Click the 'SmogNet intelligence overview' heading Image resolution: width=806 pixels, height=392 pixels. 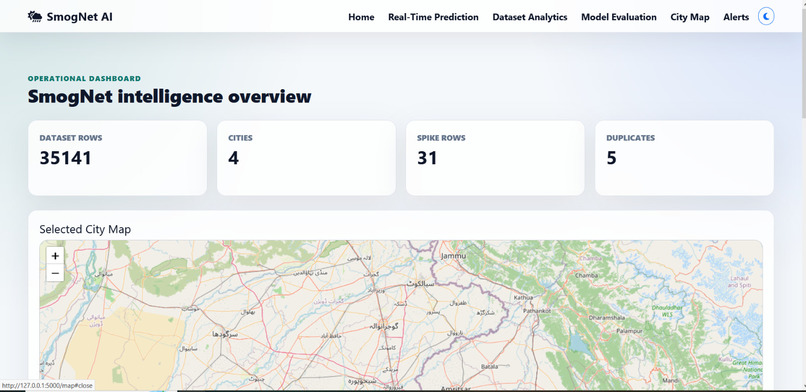pyautogui.click(x=170, y=97)
